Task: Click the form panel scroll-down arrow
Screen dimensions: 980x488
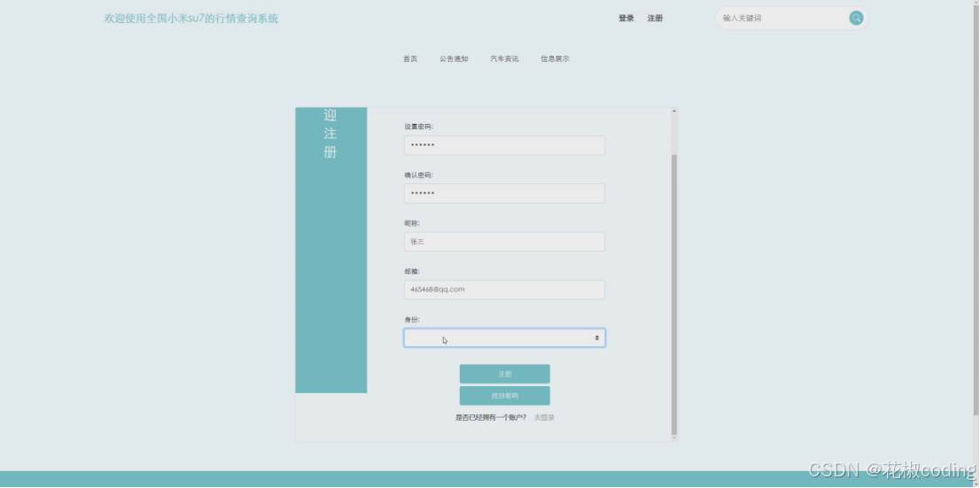Action: tap(673, 438)
